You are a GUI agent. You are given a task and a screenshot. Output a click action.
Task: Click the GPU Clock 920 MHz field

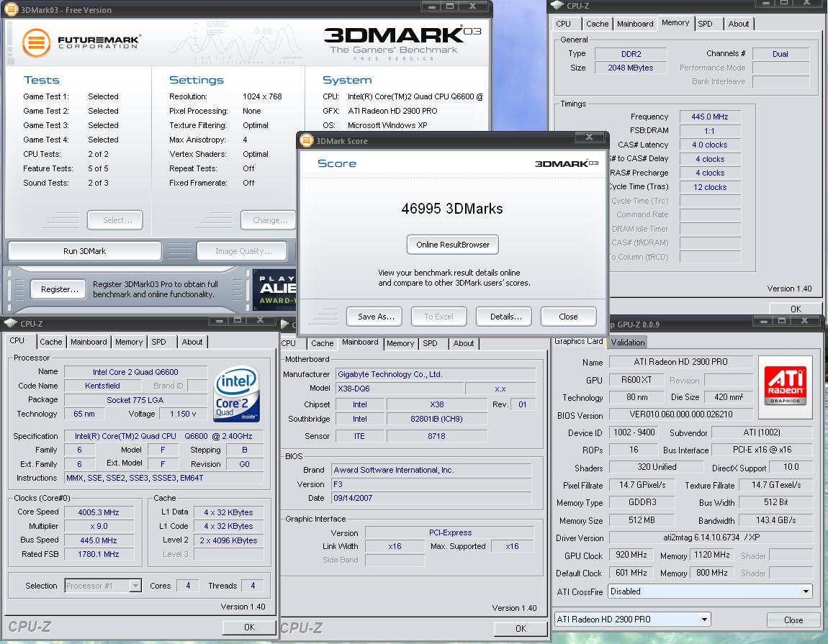[631, 555]
